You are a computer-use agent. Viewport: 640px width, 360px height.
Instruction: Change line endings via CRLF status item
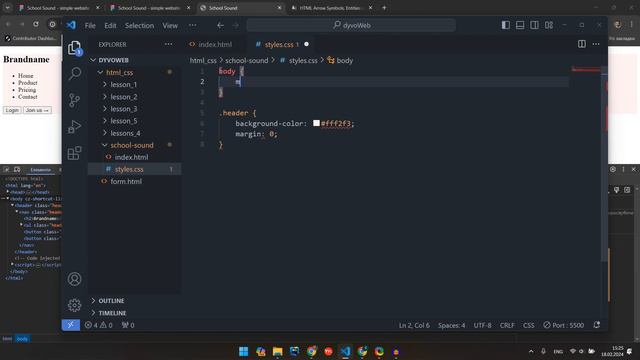click(507, 325)
